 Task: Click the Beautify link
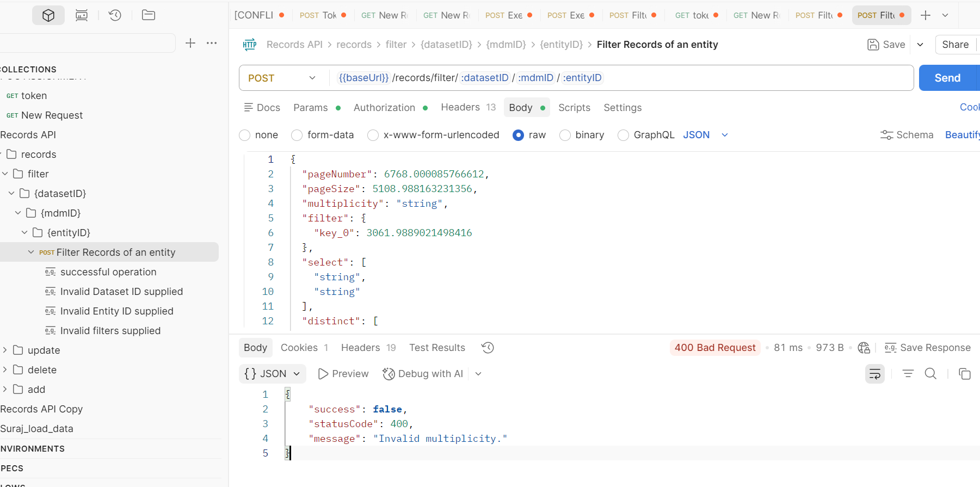pyautogui.click(x=961, y=135)
